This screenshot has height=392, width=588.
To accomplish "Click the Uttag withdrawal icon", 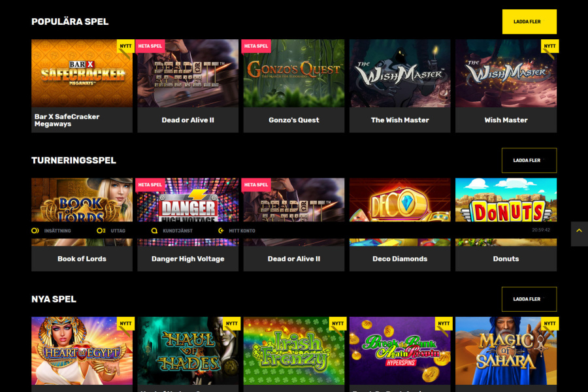I will click(101, 231).
